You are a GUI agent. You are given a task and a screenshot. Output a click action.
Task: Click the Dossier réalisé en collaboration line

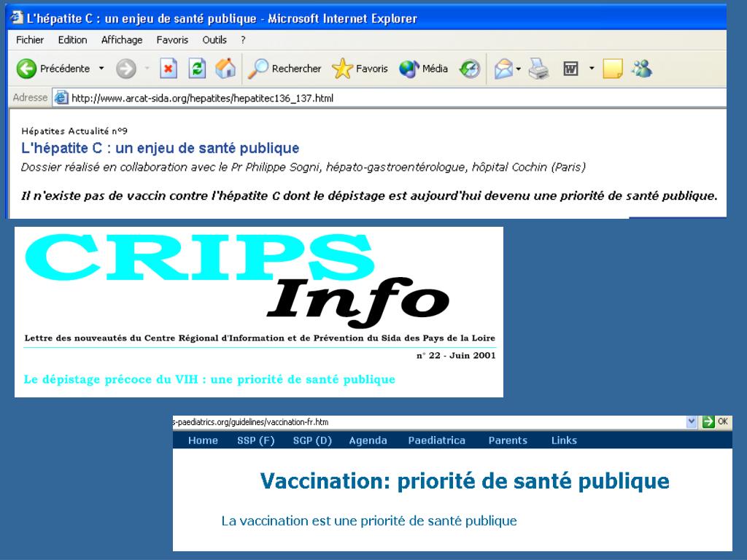(303, 167)
